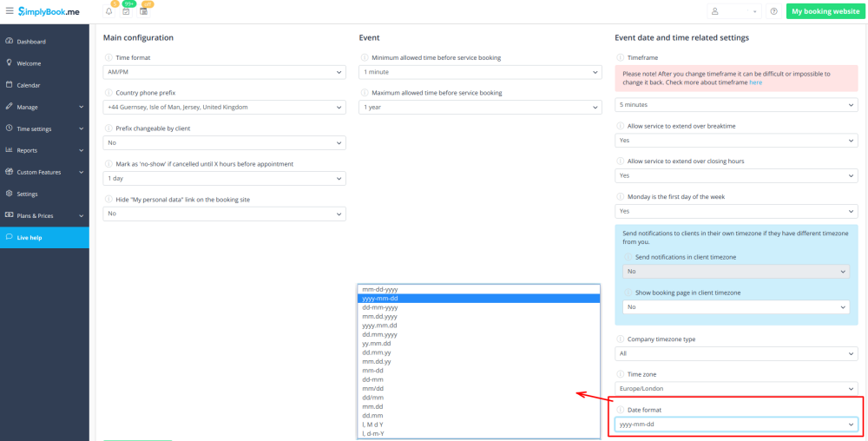Open Dashboard in the sidebar
This screenshot has width=868, height=441.
coord(31,42)
